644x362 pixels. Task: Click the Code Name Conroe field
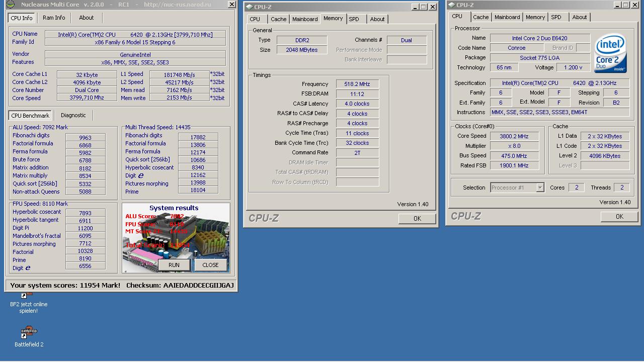516,48
